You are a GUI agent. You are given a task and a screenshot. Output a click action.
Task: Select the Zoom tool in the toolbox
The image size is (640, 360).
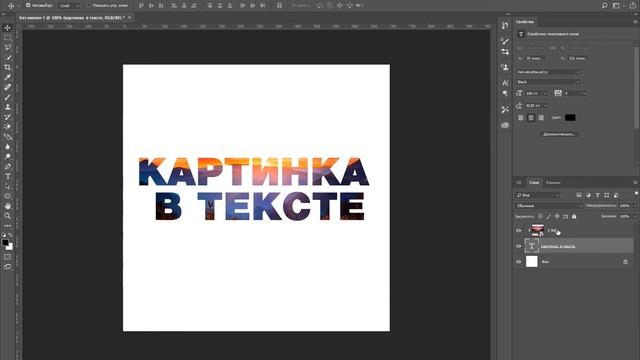pyautogui.click(x=7, y=216)
